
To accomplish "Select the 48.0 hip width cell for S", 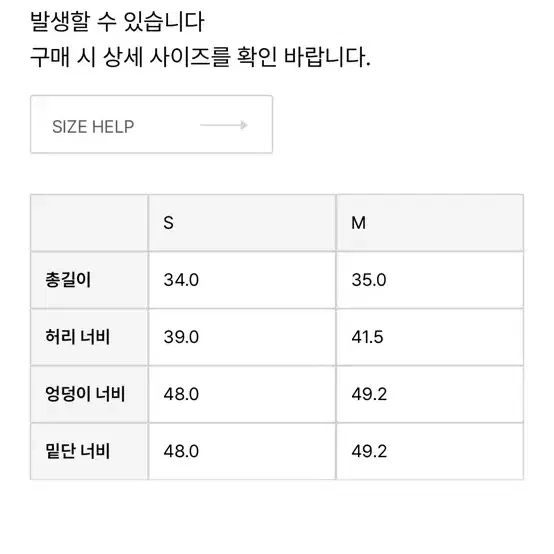I will coord(242,394).
